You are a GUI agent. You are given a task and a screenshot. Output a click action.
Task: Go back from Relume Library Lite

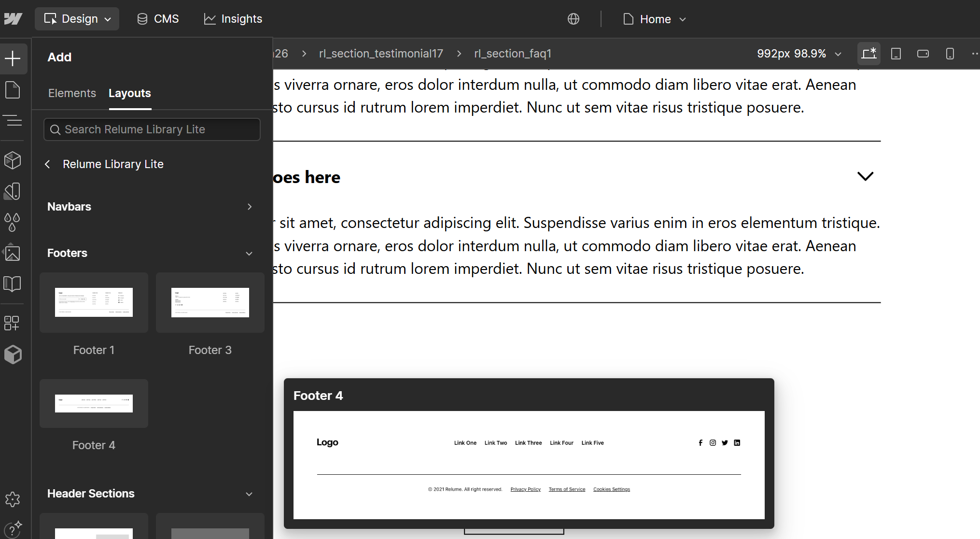click(x=47, y=164)
